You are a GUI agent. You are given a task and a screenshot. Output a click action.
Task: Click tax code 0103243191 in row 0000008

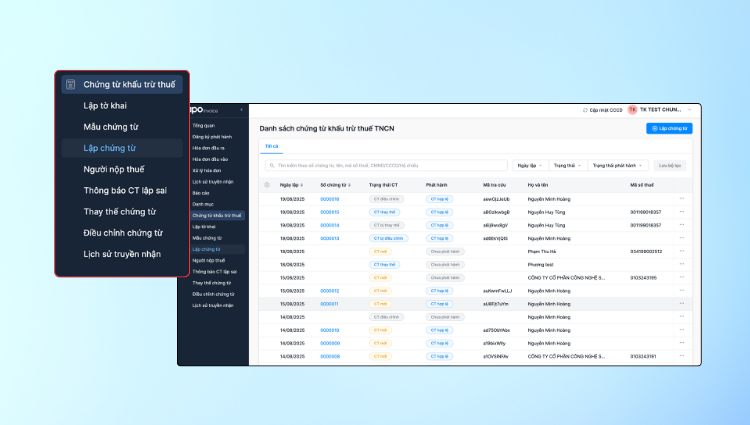pyautogui.click(x=643, y=356)
